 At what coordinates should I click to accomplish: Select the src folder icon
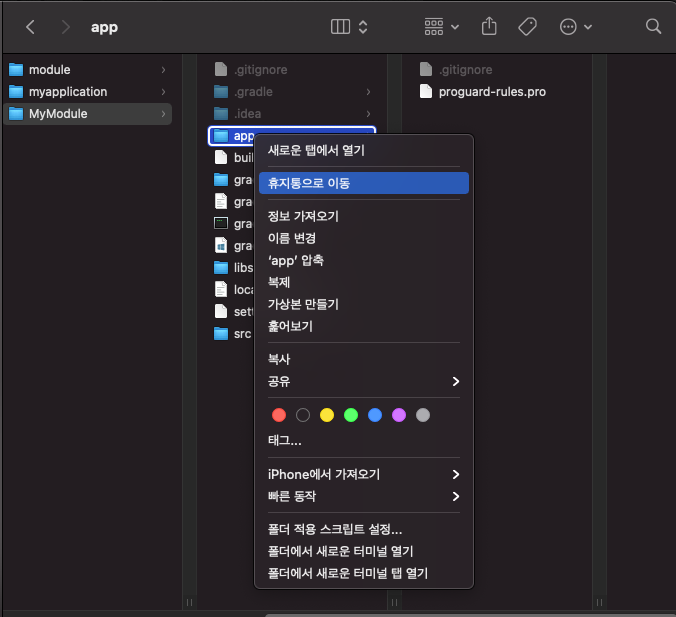pyautogui.click(x=221, y=334)
